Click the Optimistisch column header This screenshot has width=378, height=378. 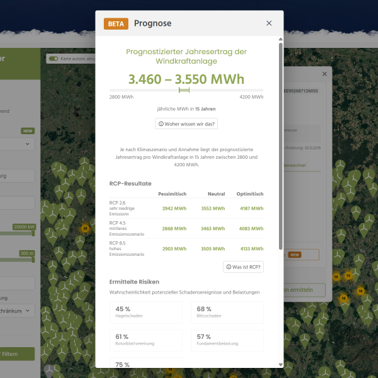(250, 194)
